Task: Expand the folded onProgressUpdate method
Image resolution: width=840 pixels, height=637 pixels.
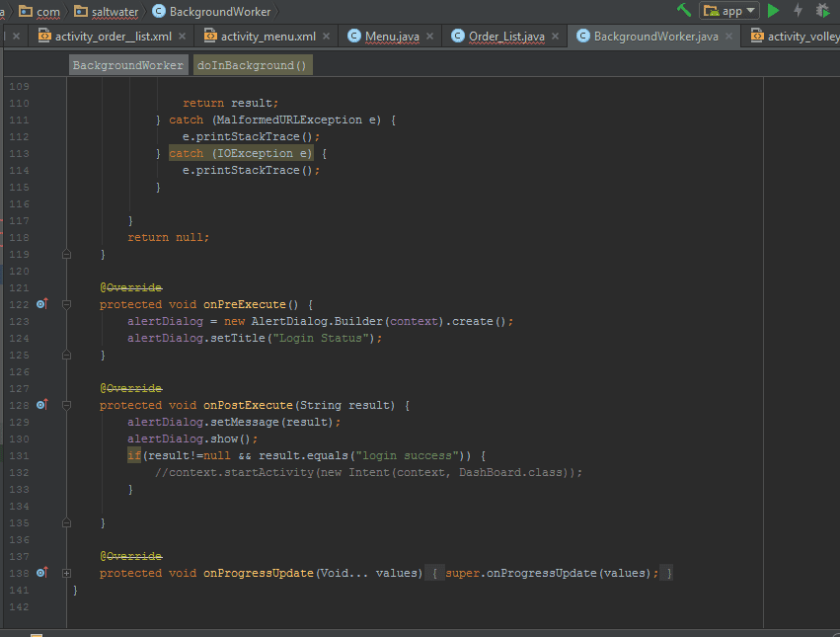Action: pos(66,573)
